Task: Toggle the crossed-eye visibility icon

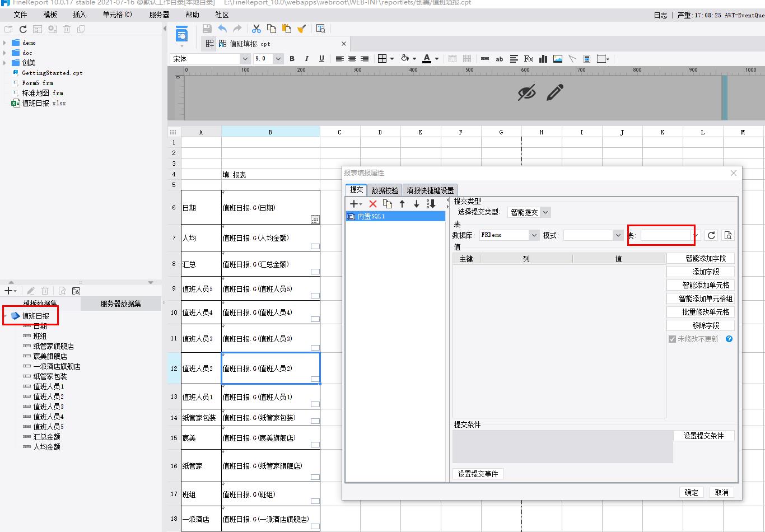Action: point(526,93)
